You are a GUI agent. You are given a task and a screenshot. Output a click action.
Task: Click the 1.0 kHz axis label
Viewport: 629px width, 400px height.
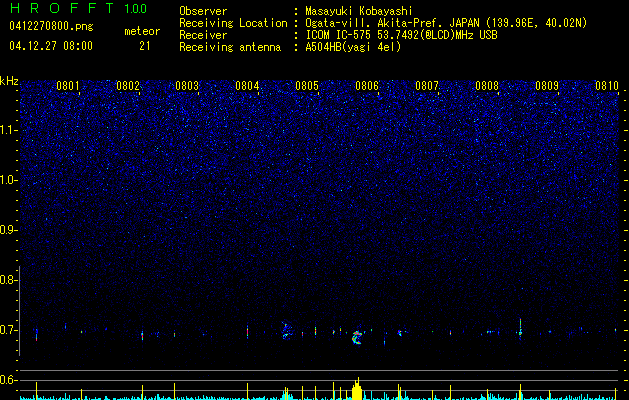coord(8,180)
